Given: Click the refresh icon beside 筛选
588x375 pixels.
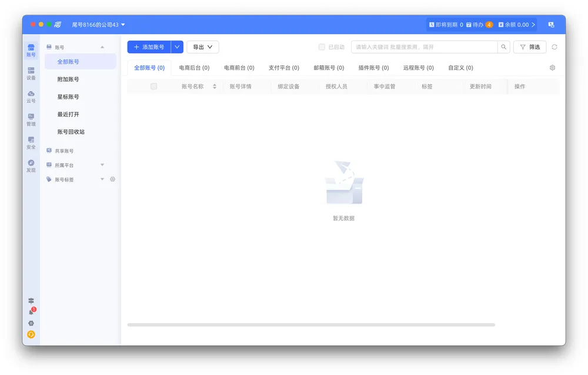Looking at the screenshot, I should [554, 47].
